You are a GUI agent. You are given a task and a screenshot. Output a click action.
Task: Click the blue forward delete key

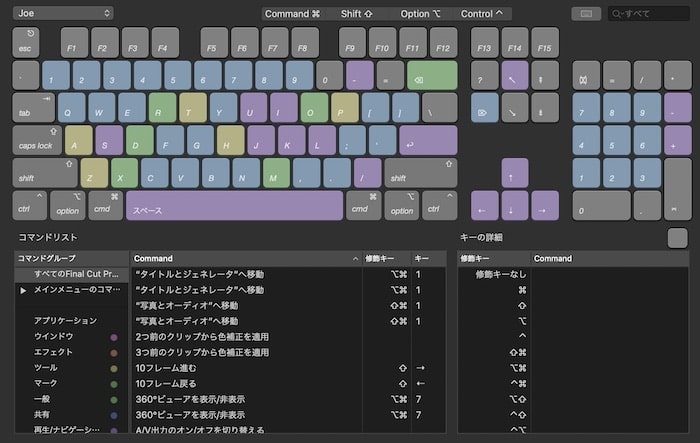coord(484,108)
